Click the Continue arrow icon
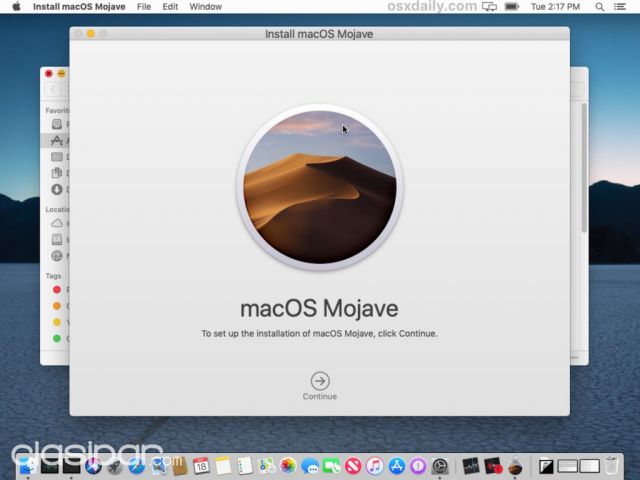Image resolution: width=640 pixels, height=480 pixels. pyautogui.click(x=320, y=380)
